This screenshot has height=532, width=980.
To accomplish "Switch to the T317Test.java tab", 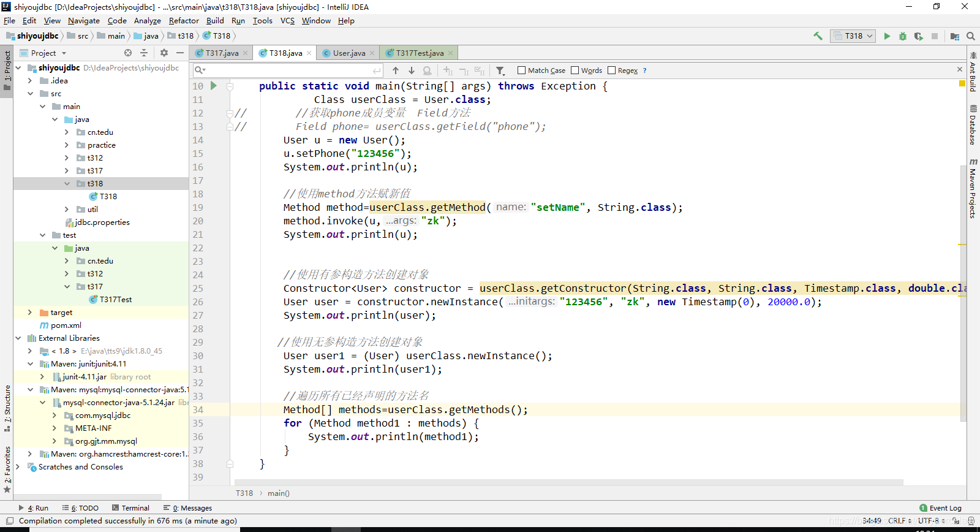I will (x=420, y=53).
